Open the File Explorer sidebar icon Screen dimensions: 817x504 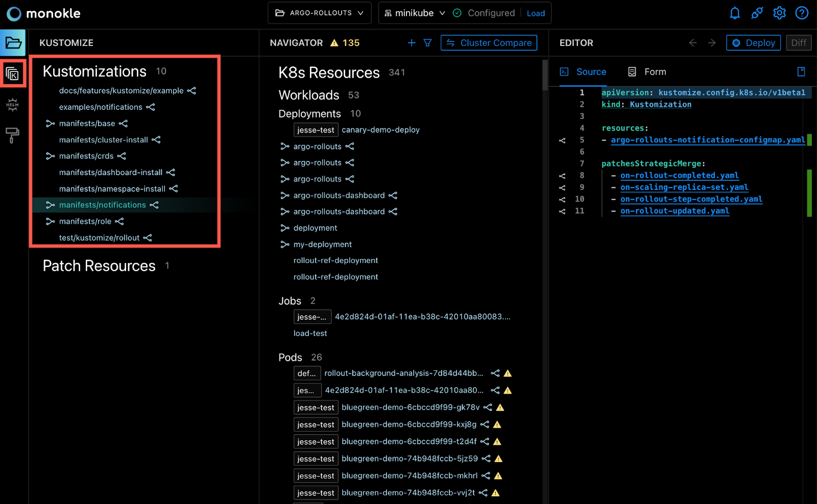13,43
